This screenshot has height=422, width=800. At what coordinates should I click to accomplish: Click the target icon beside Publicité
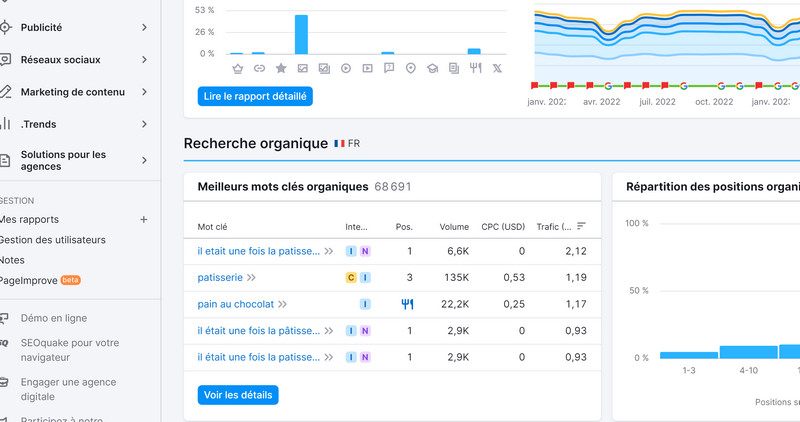[x=5, y=27]
